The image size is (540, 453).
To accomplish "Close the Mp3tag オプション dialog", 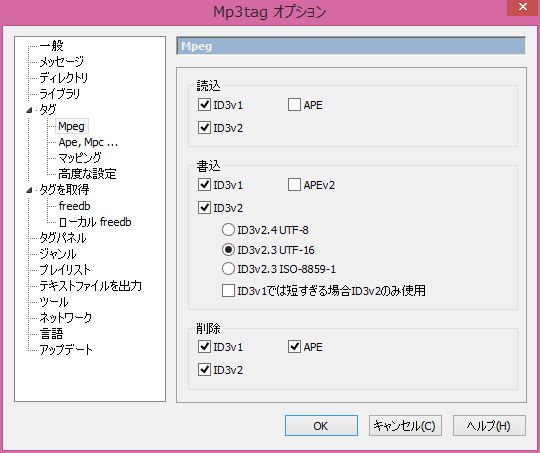I will click(522, 8).
